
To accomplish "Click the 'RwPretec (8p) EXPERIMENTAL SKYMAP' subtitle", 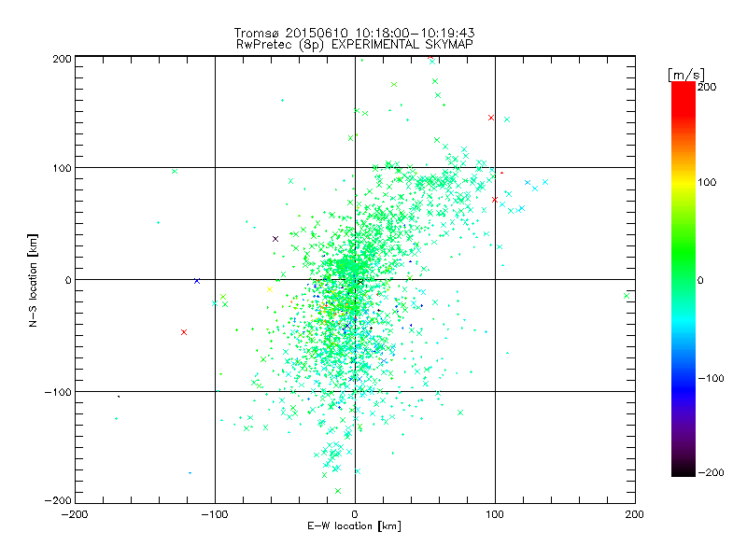I will (355, 44).
